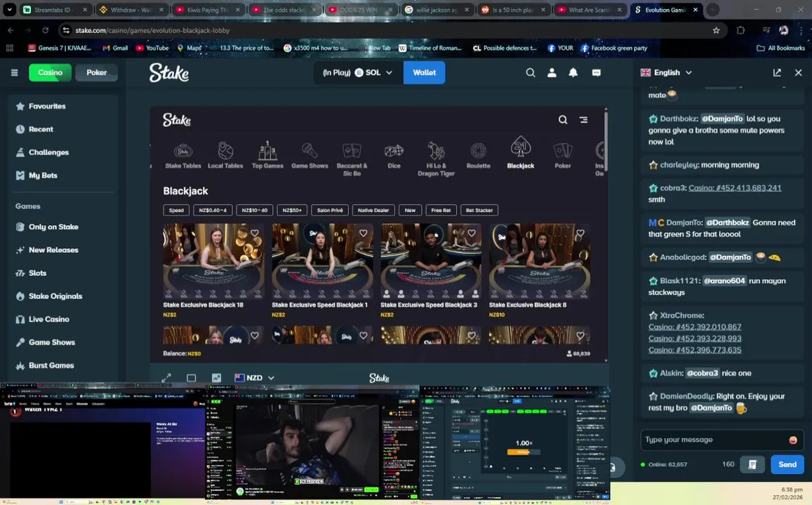The image size is (812, 505).
Task: Send the chat message
Action: click(787, 464)
